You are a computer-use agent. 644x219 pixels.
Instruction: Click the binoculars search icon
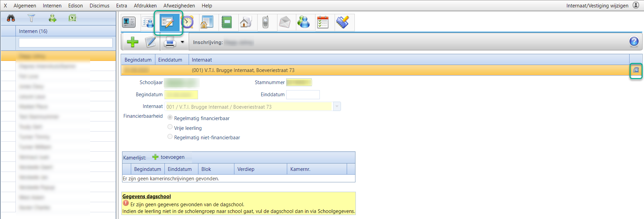pyautogui.click(x=11, y=18)
